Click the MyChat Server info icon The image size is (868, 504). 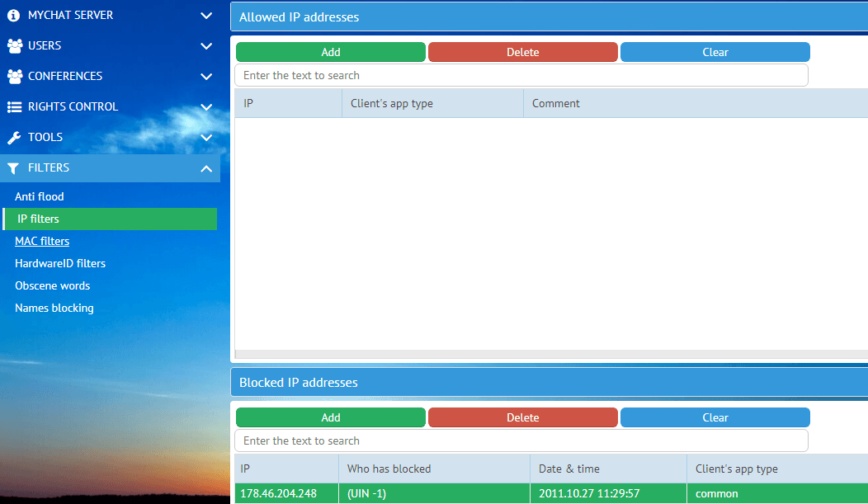13,15
